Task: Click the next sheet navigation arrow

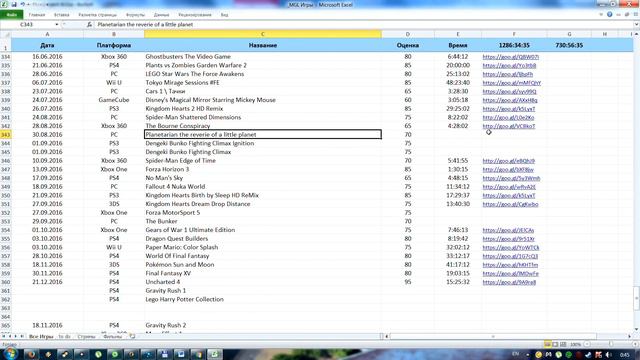Action: (x=16, y=336)
